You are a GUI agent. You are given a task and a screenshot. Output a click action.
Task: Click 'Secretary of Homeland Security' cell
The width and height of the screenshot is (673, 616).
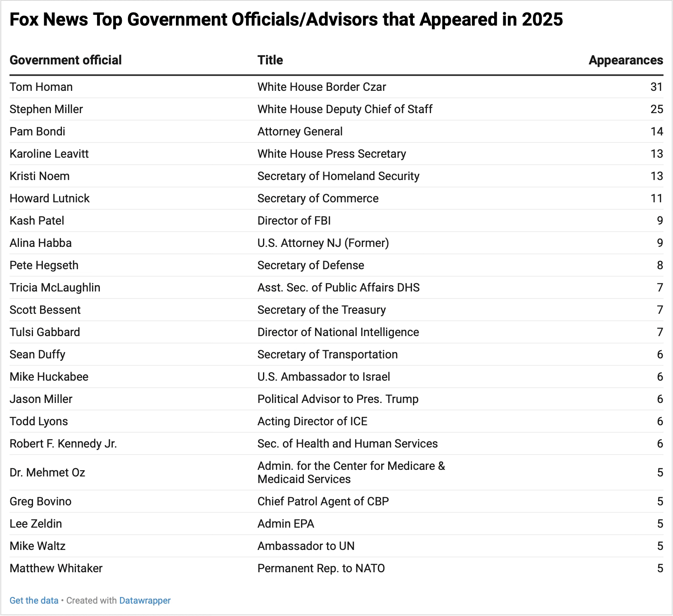coord(339,176)
